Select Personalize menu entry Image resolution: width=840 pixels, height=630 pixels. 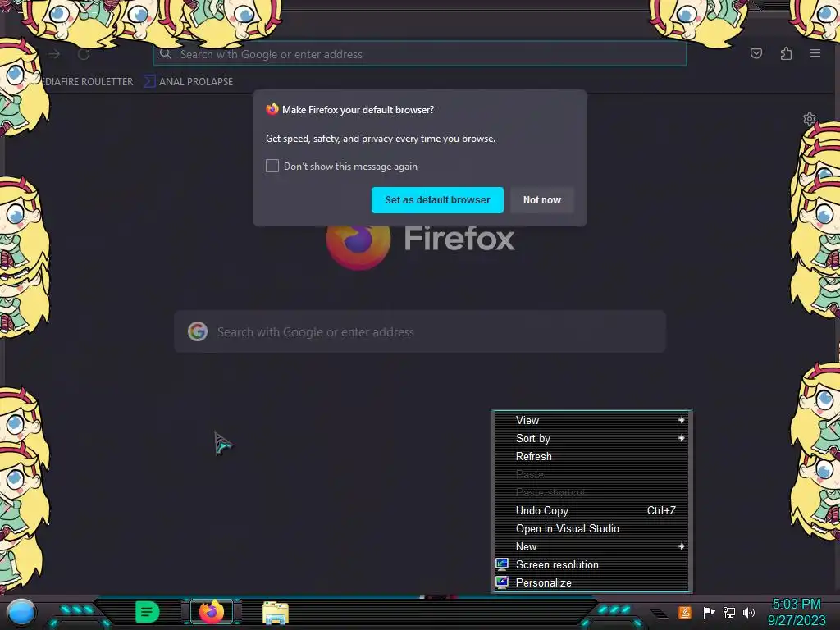[x=591, y=583]
